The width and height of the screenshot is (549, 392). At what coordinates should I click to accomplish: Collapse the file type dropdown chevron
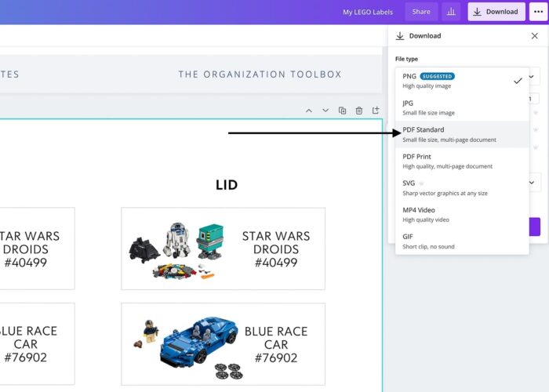tap(534, 78)
